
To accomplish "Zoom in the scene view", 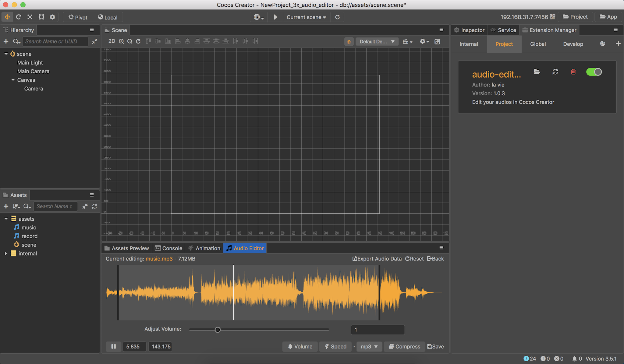I will 121,41.
